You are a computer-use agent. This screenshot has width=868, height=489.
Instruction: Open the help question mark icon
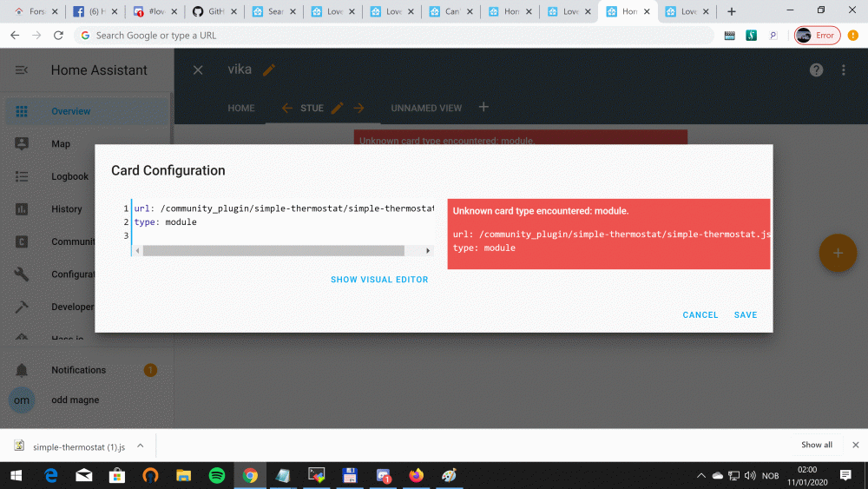pyautogui.click(x=816, y=70)
